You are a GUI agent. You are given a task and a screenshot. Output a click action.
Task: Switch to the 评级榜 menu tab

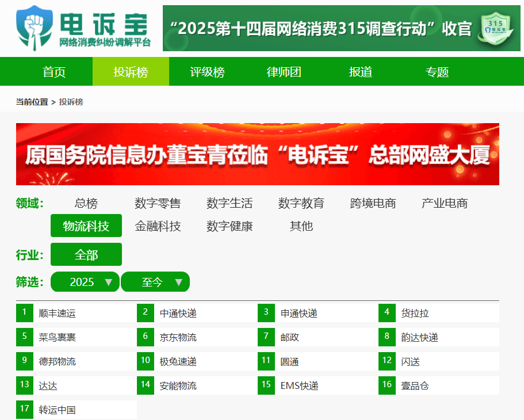coord(207,71)
